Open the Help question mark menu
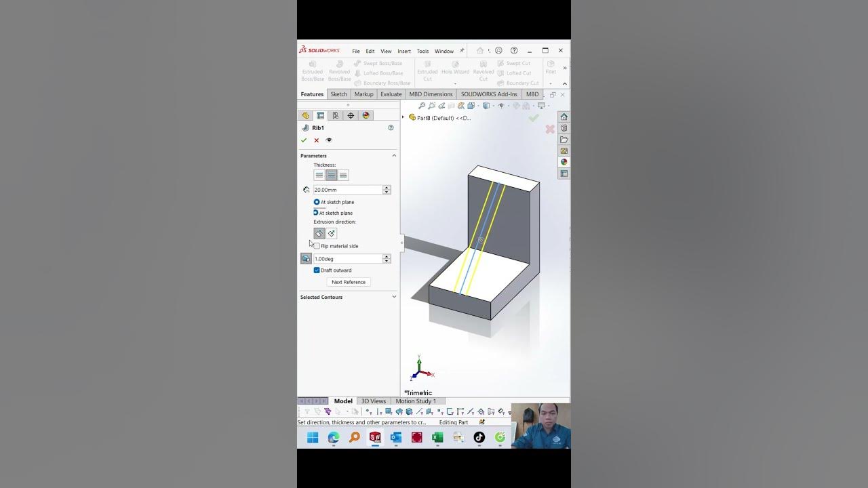 click(514, 51)
